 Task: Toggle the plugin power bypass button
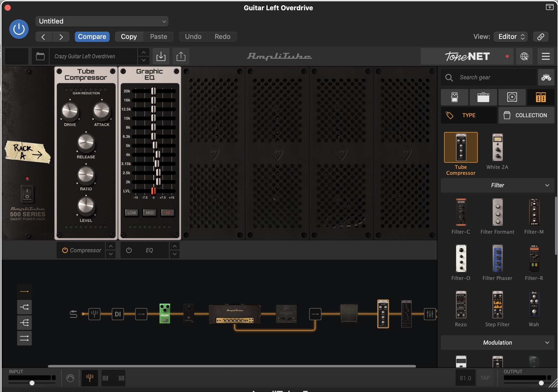19,29
